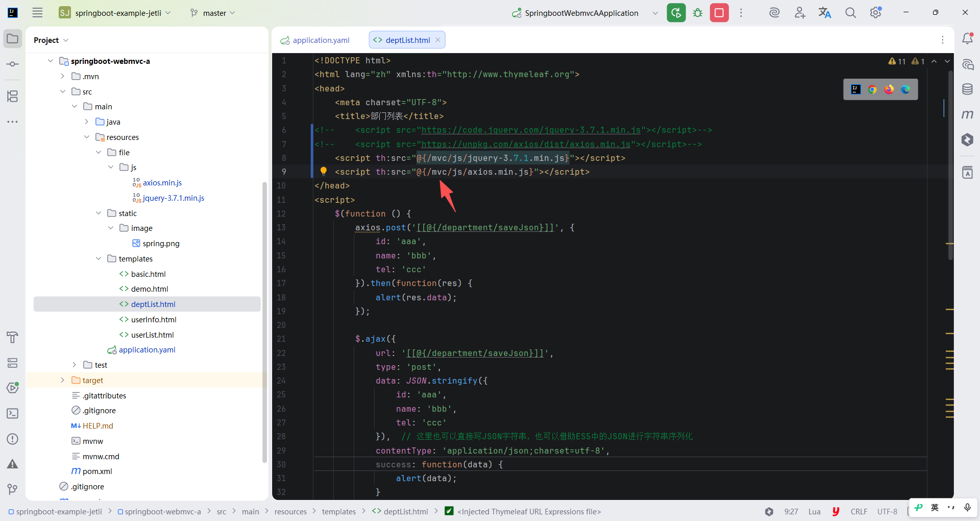980x521 pixels.
Task: Collapse the springboot-webmvc-a module node
Action: (50, 61)
